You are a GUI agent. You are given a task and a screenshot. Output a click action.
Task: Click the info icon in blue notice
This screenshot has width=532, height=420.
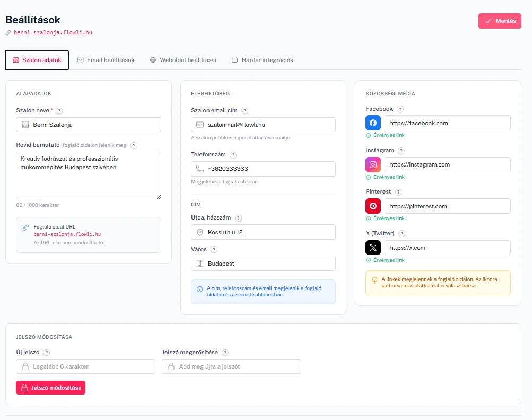coord(200,290)
